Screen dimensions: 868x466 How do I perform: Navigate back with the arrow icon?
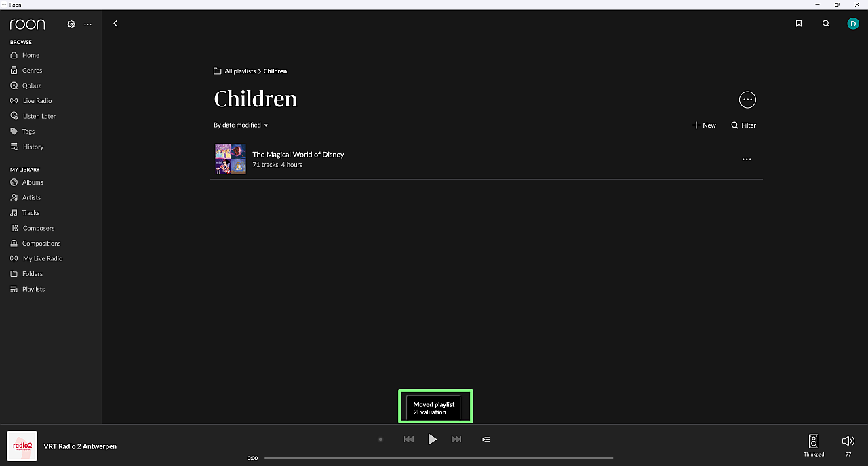point(115,24)
